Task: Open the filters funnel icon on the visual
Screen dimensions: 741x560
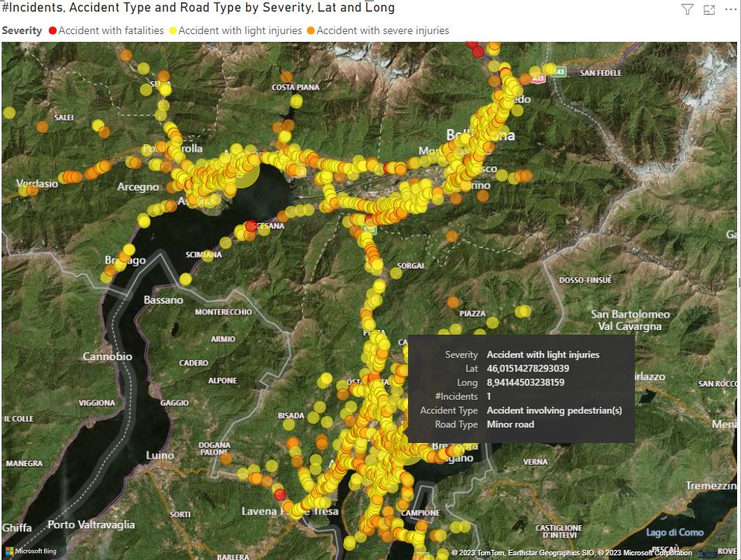Action: point(687,9)
